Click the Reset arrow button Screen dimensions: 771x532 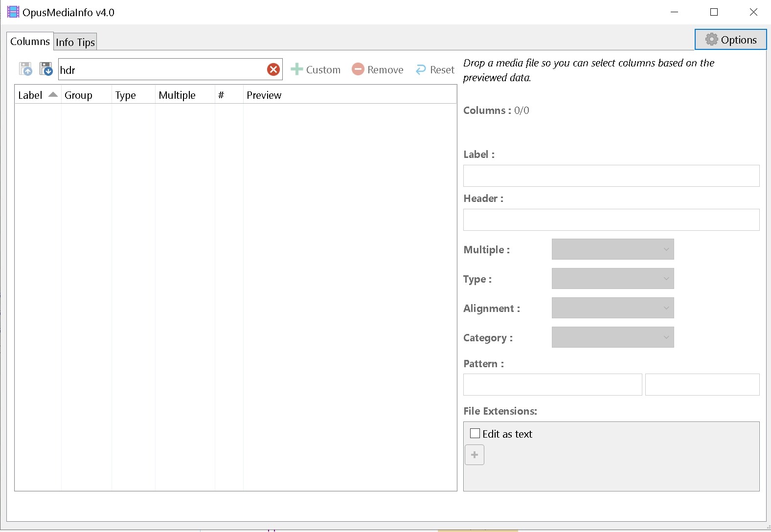pyautogui.click(x=435, y=69)
